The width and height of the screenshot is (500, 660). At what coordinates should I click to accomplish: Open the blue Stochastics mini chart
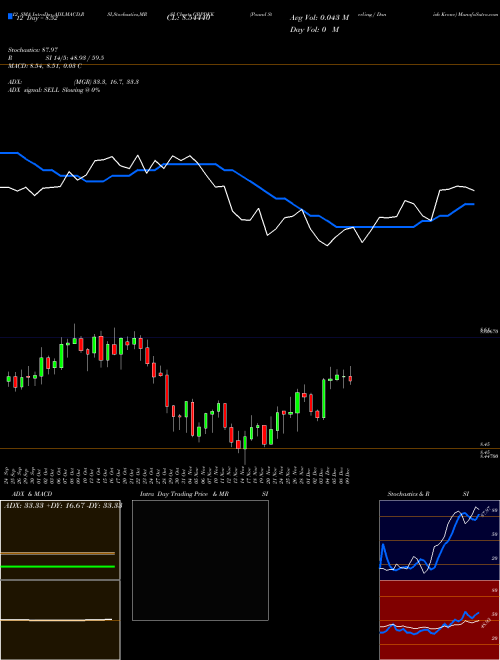point(439,540)
